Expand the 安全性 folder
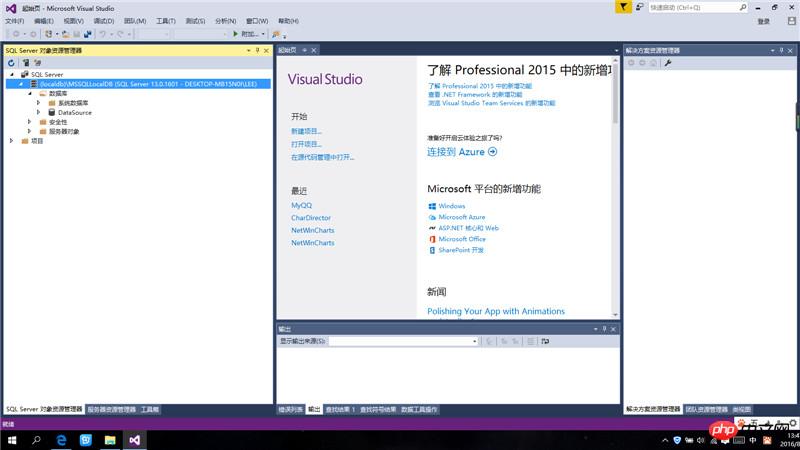This screenshot has width=800, height=450. 30,122
